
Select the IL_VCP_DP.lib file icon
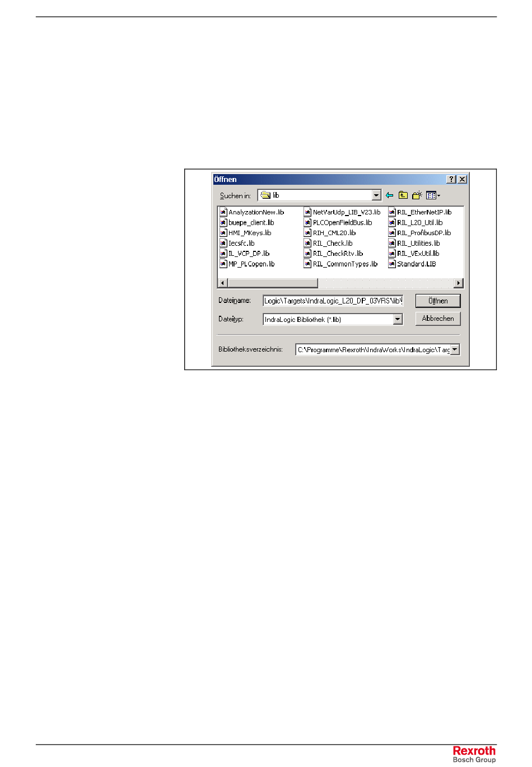223,254
